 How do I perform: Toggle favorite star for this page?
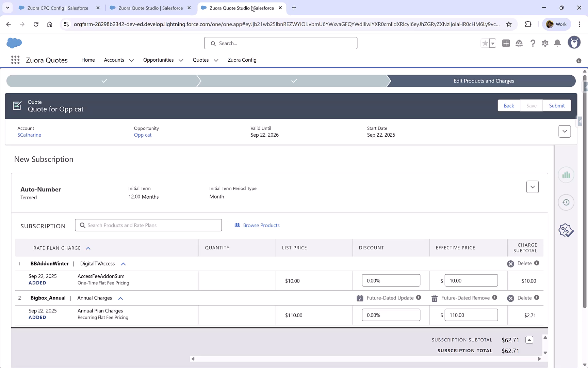(485, 43)
